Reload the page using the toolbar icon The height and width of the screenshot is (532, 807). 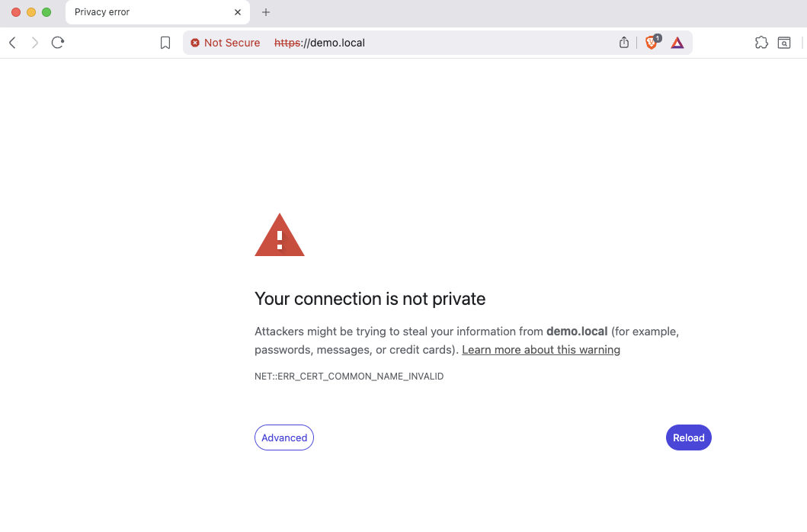click(58, 43)
